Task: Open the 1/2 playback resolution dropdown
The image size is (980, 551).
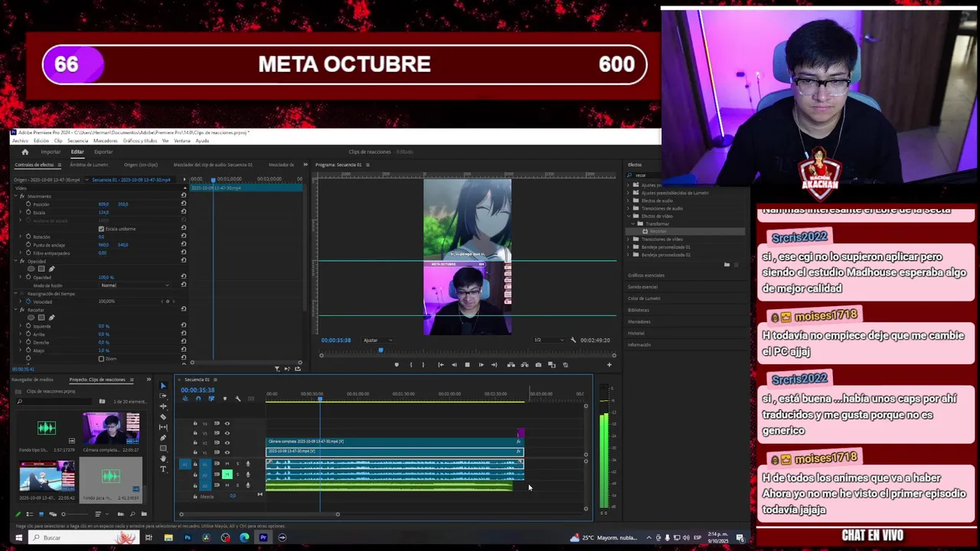Action: [x=547, y=340]
